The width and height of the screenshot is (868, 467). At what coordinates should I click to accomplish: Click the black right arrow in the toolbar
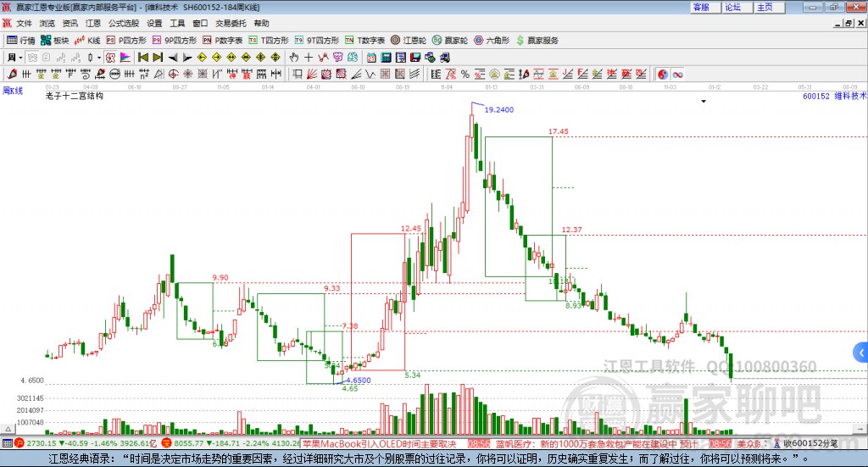(x=187, y=58)
